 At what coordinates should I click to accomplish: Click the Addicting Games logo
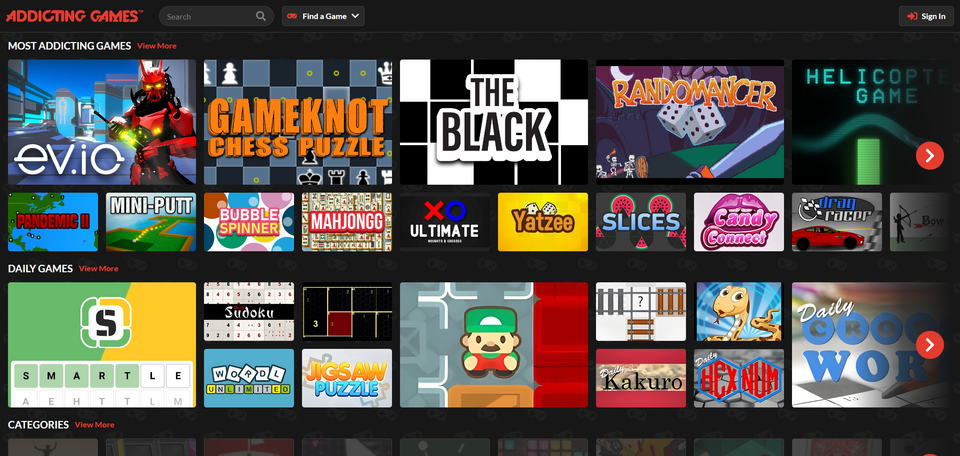(x=75, y=16)
